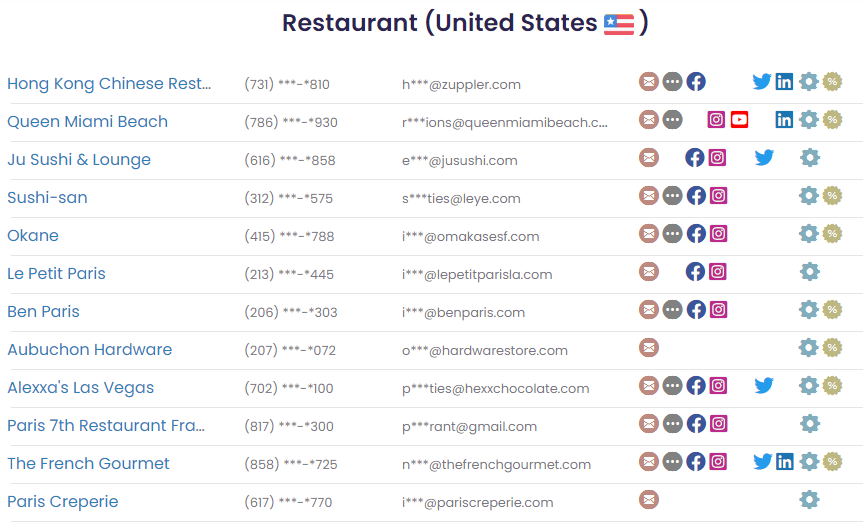The image size is (863, 523).
Task: Open the LinkedIn icon for Hong Kong Chinese Restaurant
Action: click(785, 82)
